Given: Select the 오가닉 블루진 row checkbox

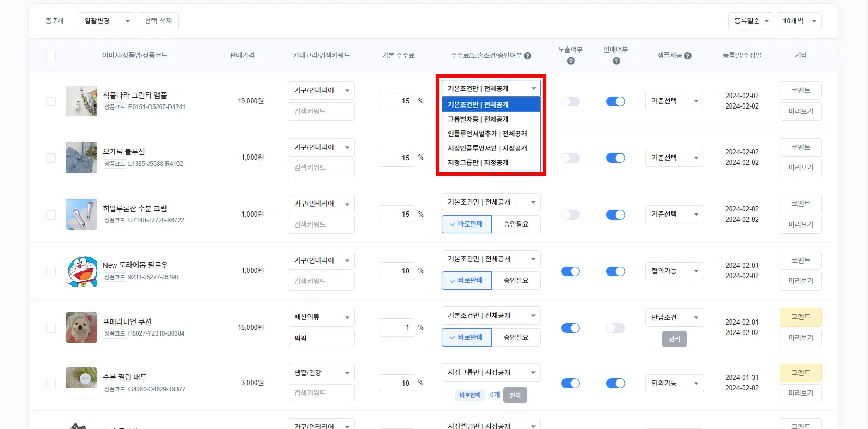Looking at the screenshot, I should [51, 158].
